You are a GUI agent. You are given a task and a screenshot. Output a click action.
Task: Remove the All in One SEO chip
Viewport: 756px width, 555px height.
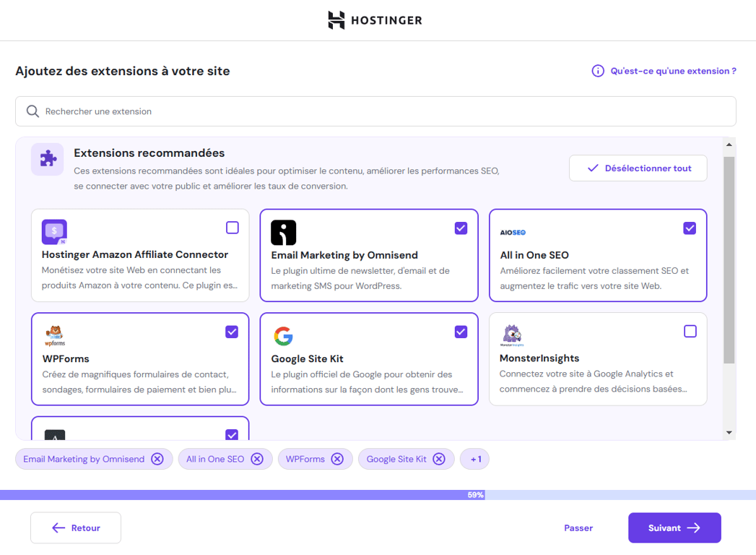[x=258, y=459]
